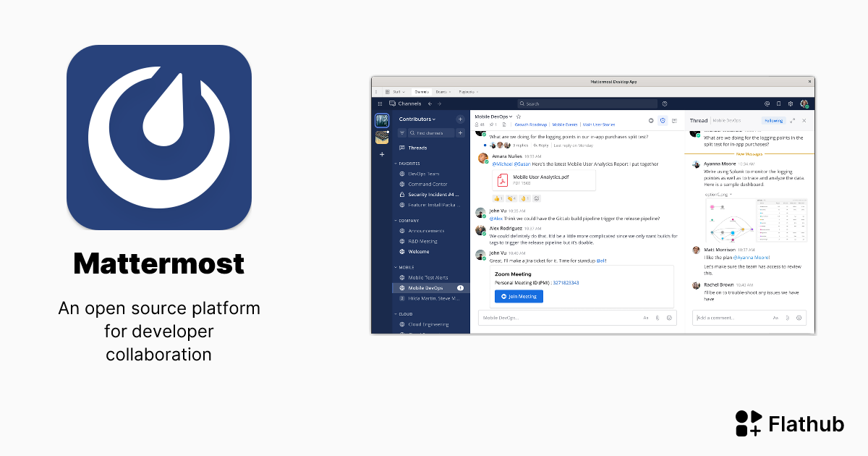Add a thumbs-up reaction to the PDF message
The image size is (868, 456).
tap(497, 198)
